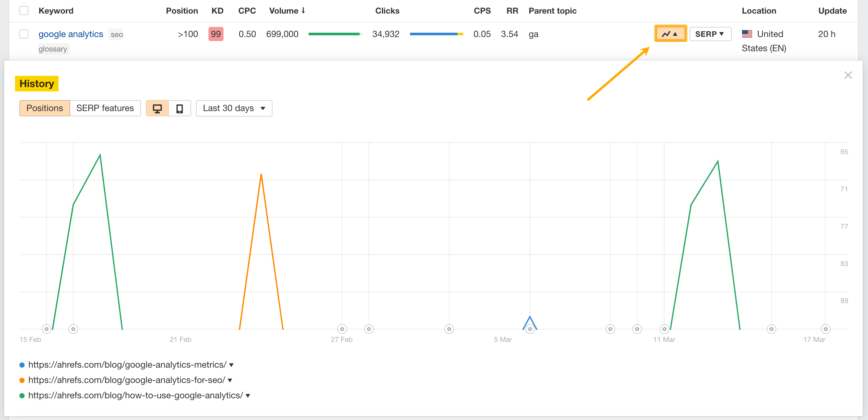Click the CPS column header
Viewport: 868px width, 420px height.
tap(482, 11)
